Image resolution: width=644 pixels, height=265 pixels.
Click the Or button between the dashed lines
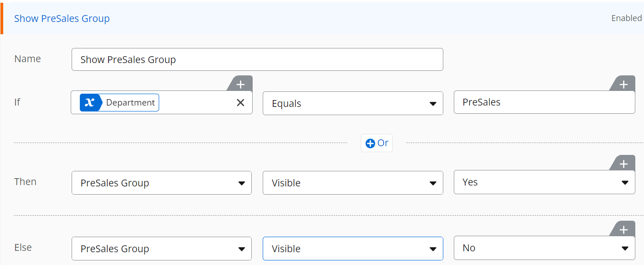[377, 143]
